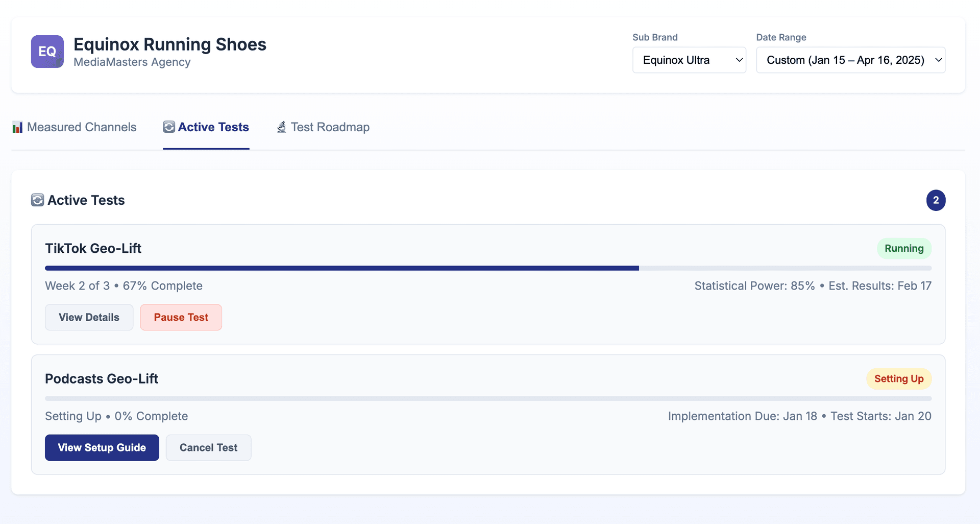
Task: Click the Podcasts Geo-Lift test title
Action: coord(102,379)
